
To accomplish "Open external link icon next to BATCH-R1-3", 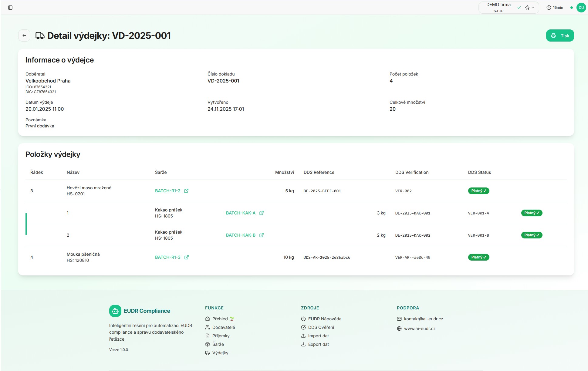I will click(x=187, y=257).
